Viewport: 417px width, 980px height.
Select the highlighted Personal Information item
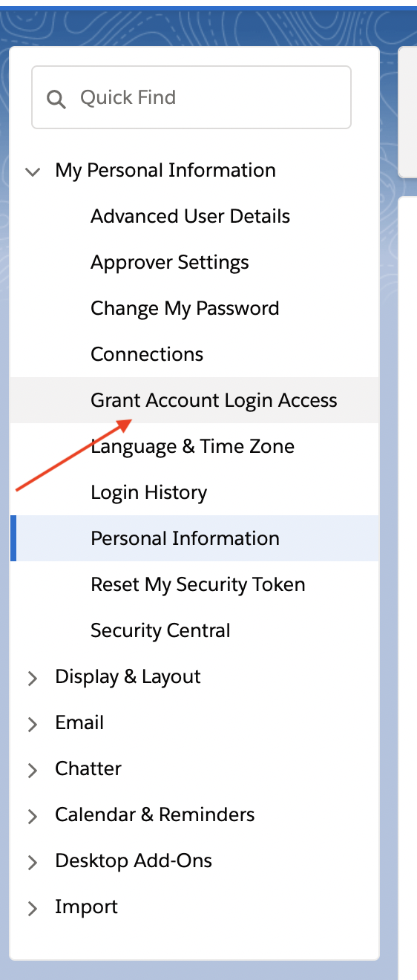click(x=185, y=538)
